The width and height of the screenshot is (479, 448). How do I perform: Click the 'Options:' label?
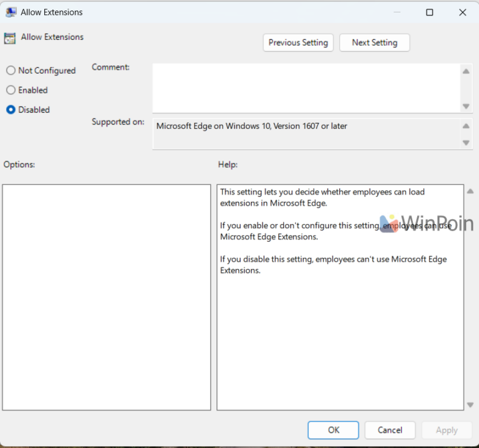coord(19,164)
